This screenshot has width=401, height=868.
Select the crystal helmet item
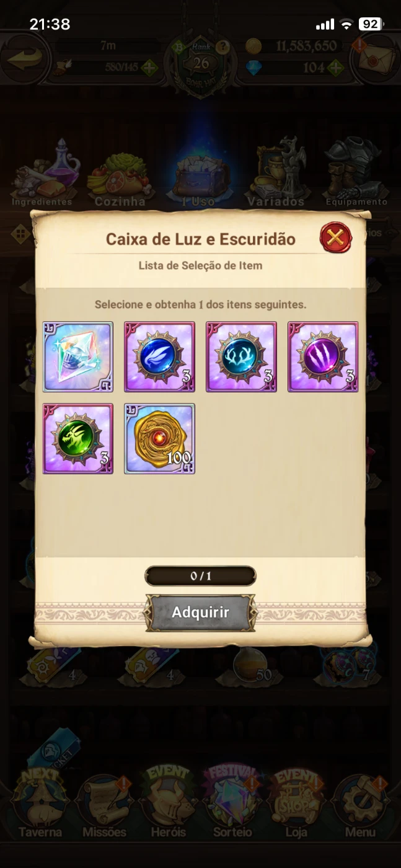click(77, 356)
